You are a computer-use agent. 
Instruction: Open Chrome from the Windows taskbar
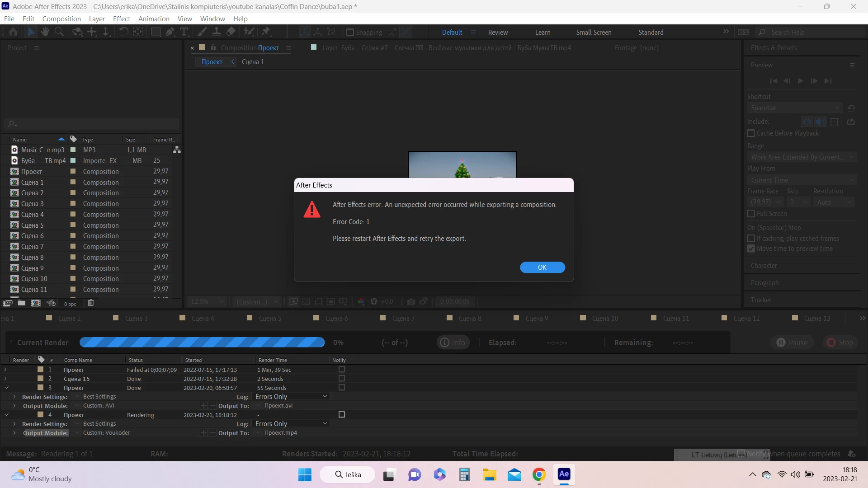coord(539,474)
